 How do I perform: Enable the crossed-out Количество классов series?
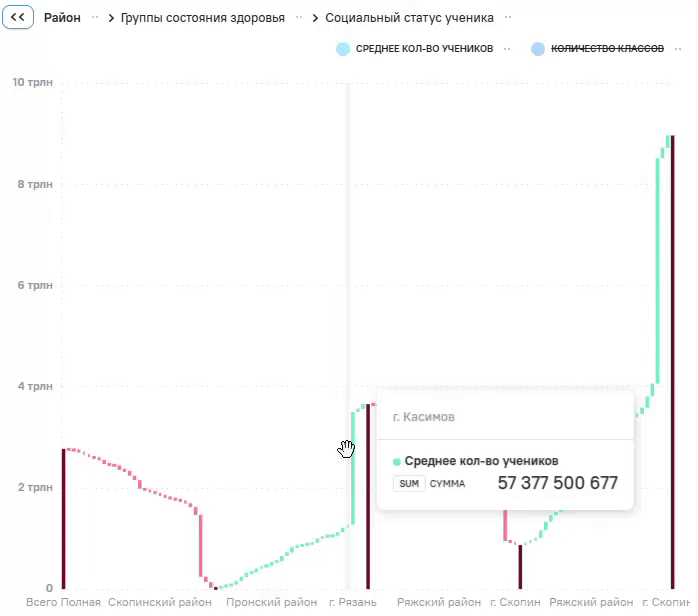click(607, 49)
